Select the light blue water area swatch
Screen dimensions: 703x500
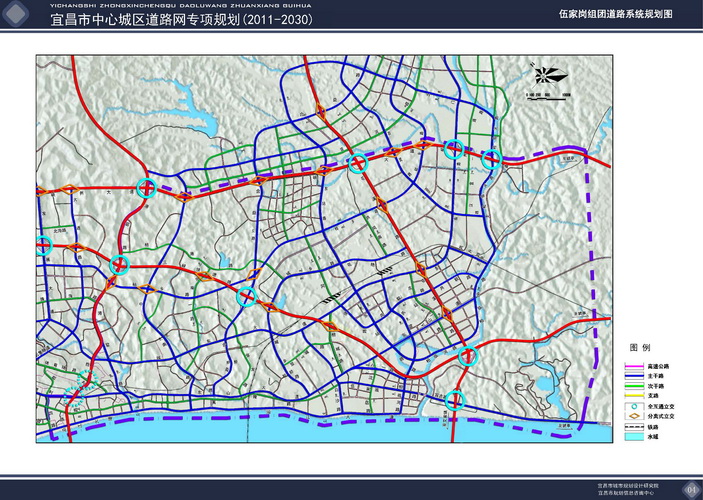(x=632, y=438)
